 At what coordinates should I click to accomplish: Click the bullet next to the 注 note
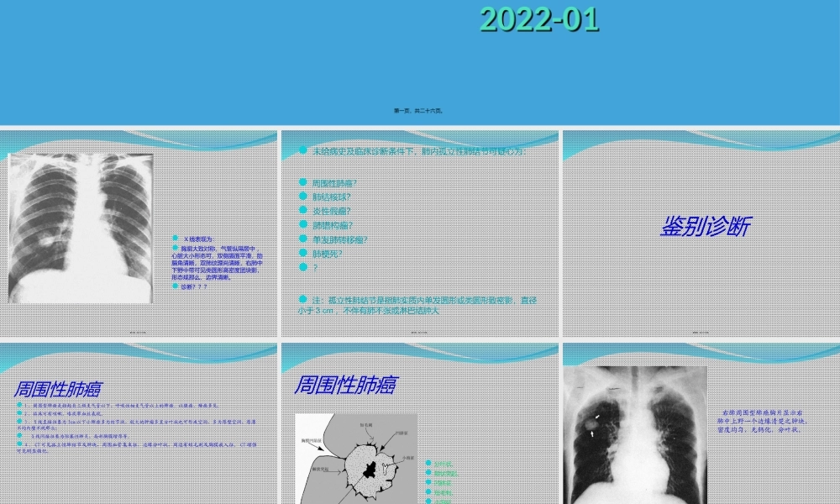point(302,298)
